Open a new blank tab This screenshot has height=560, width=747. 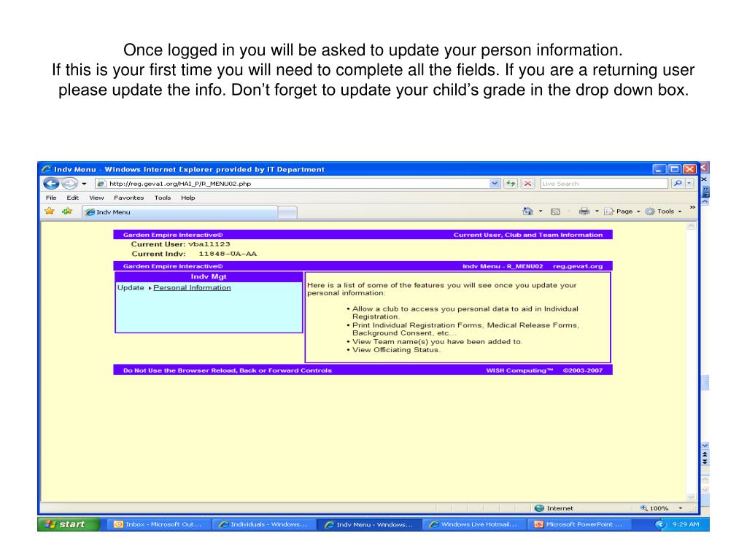tap(287, 212)
